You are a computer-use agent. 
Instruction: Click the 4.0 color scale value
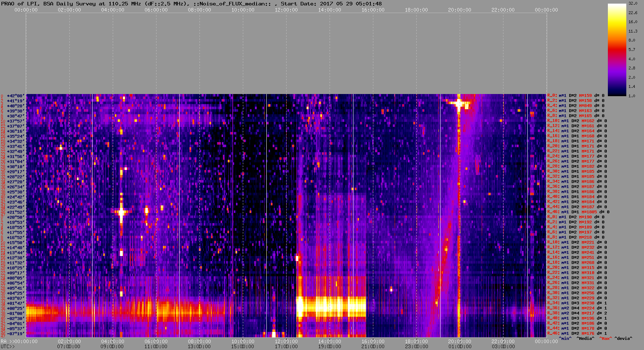click(632, 59)
